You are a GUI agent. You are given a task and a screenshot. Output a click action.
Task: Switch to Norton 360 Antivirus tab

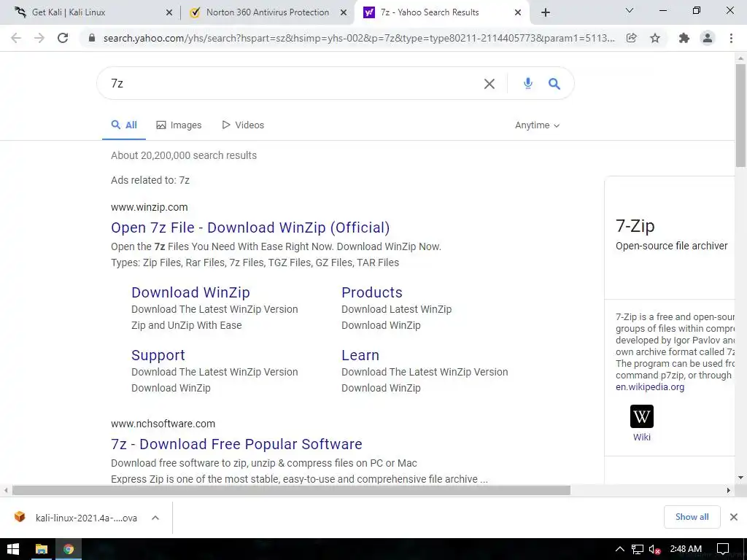[267, 12]
